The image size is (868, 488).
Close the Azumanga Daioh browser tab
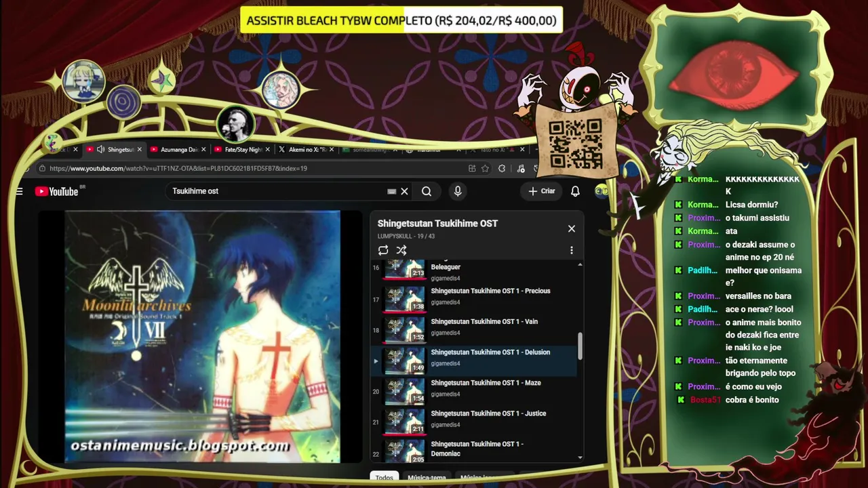click(204, 150)
